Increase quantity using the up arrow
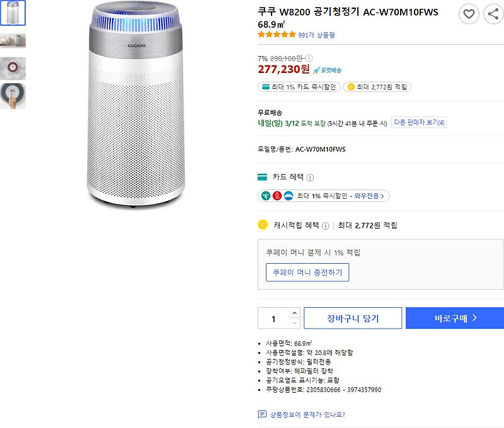The image size is (504, 428). 294,313
